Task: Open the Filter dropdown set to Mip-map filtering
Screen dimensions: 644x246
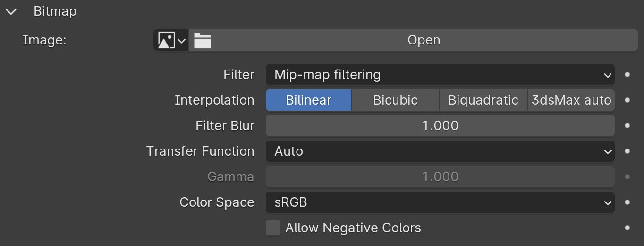Action: 440,75
